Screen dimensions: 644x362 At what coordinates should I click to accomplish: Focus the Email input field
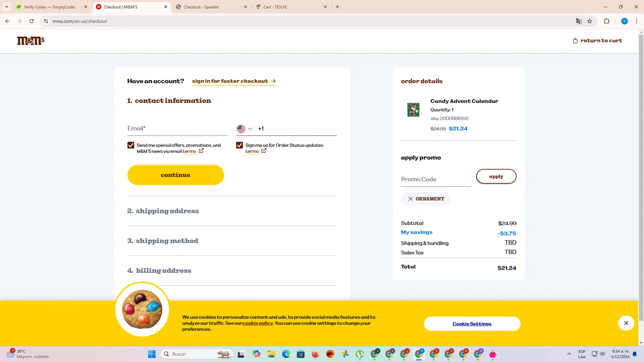click(177, 129)
